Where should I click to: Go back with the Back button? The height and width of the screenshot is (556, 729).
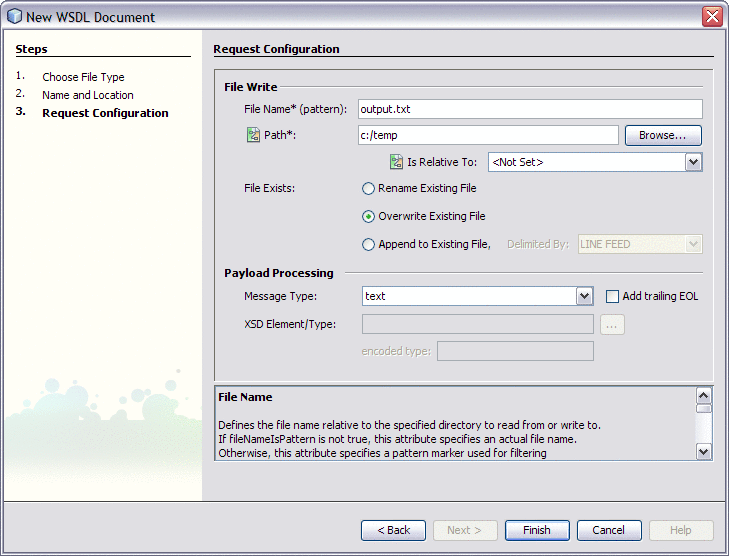[x=393, y=530]
